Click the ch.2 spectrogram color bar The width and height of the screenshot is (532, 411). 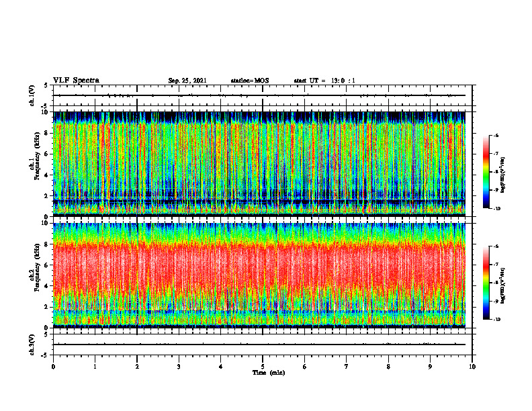coord(486,283)
